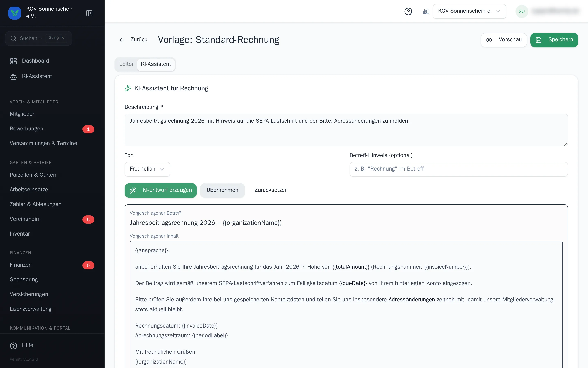Click the Hilfe question mark icon in sidebar

[13, 346]
